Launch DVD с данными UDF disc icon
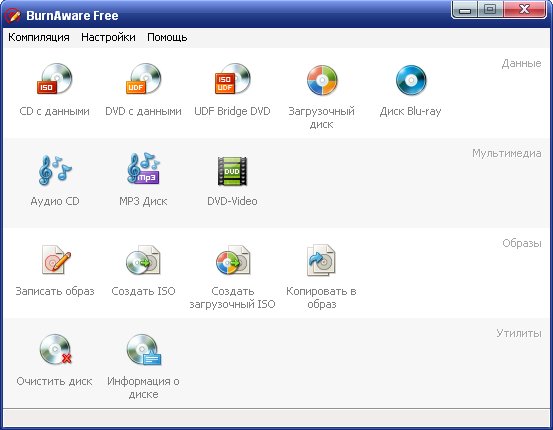This screenshot has height=430, width=553. (x=144, y=79)
